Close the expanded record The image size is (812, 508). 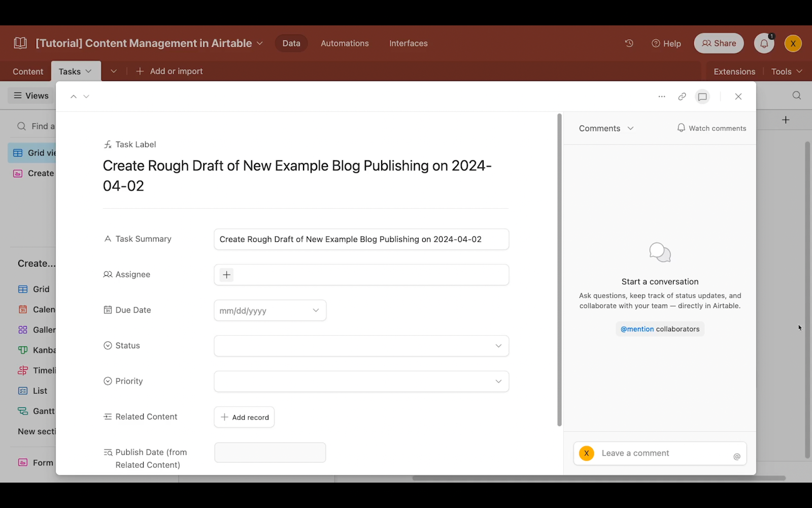tap(738, 97)
